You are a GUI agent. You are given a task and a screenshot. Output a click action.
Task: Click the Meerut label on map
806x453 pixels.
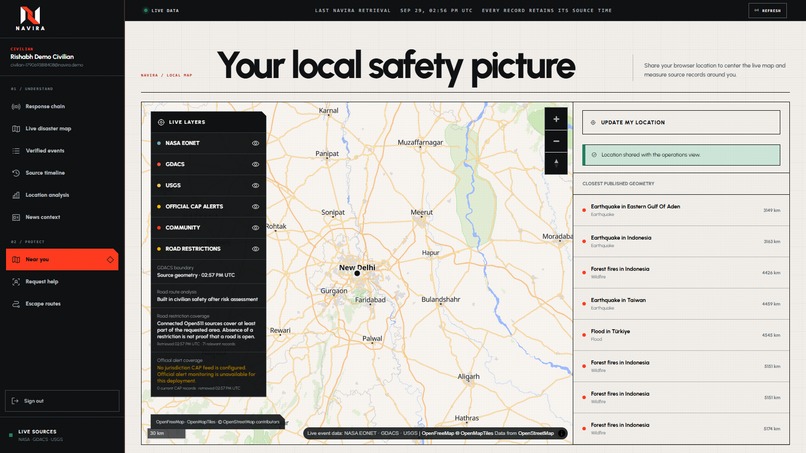[x=422, y=212]
